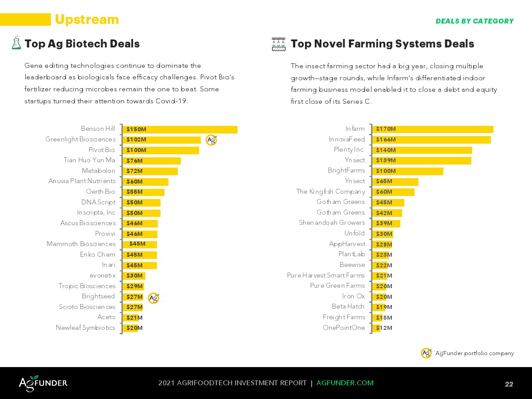The image size is (532, 399).
Task: Open the AGFUNDER.COM link
Action: point(345,383)
